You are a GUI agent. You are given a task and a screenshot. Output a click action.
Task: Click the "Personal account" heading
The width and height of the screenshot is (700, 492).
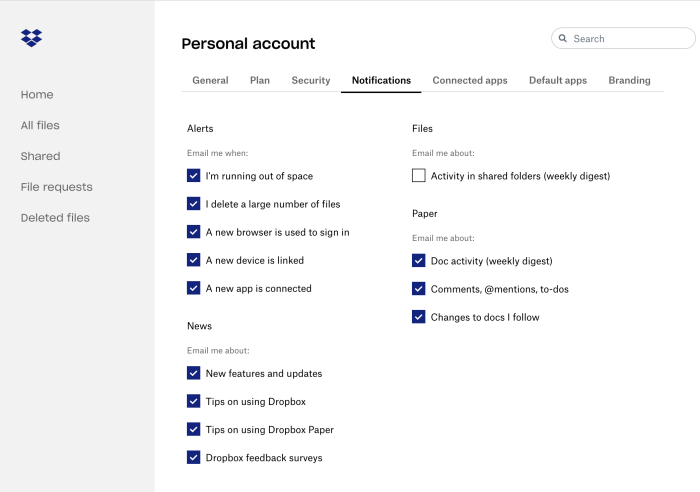click(248, 44)
